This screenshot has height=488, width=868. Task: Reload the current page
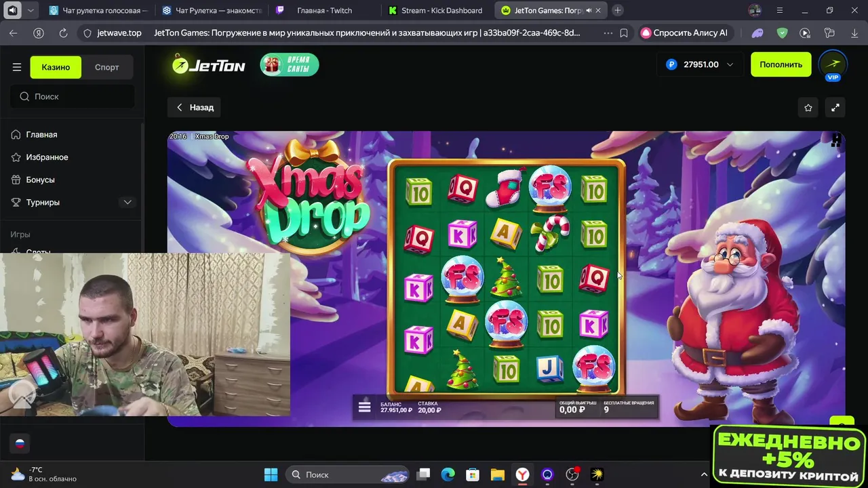tap(64, 33)
